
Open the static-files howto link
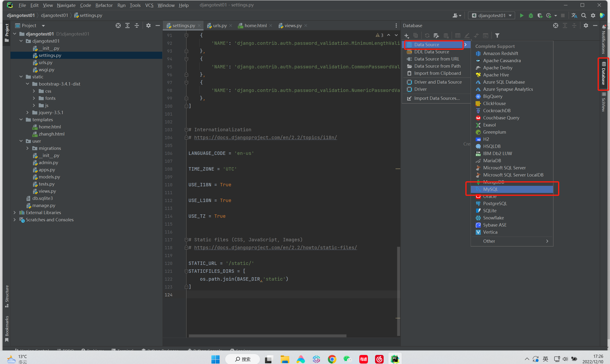pos(275,248)
